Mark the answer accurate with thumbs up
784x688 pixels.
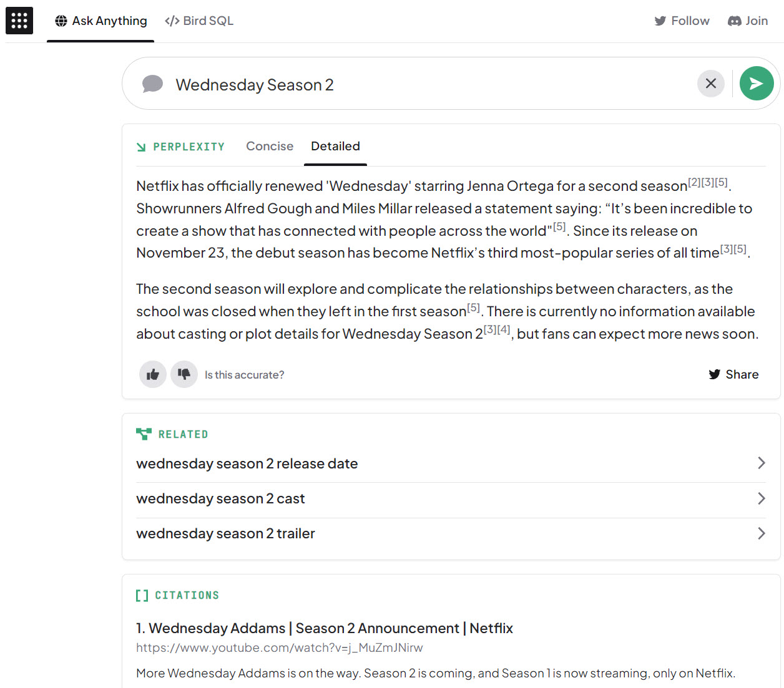tap(152, 374)
